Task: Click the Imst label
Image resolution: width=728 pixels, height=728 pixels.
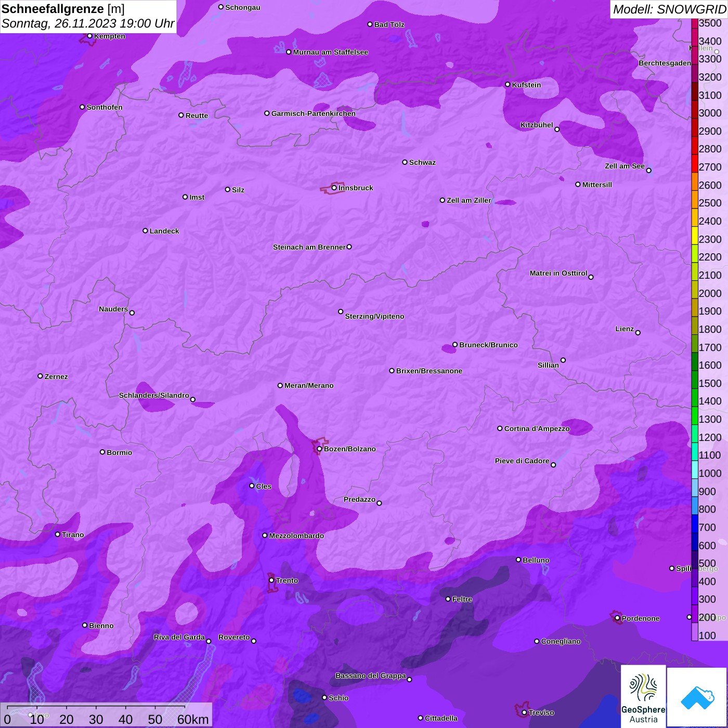Action: tap(197, 197)
